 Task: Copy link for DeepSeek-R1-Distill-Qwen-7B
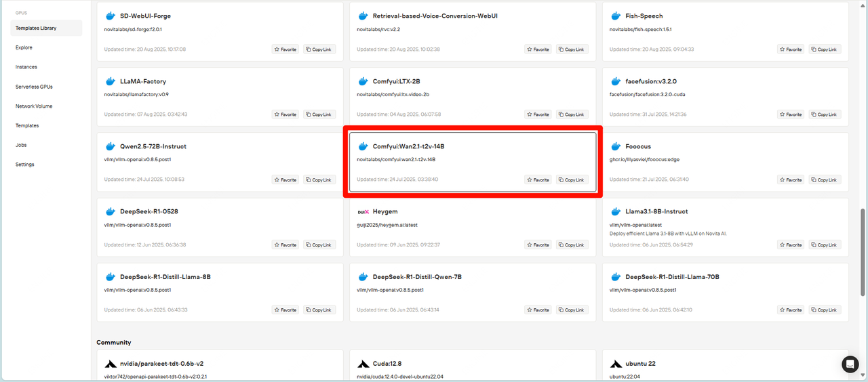click(x=572, y=310)
